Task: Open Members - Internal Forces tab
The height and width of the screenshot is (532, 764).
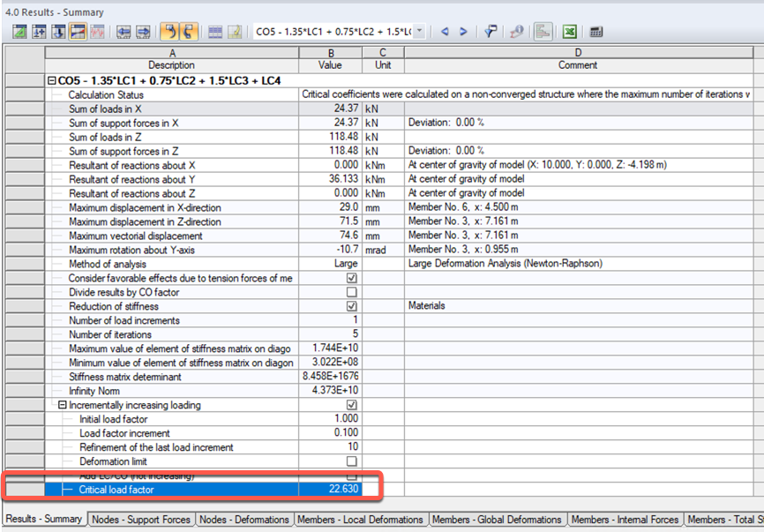Action: point(625,520)
